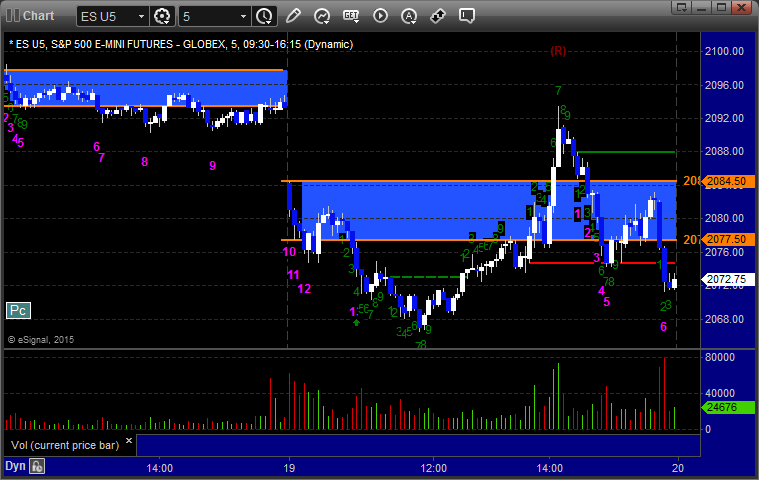Screen dimensions: 759x480
Task: Click the 2084.50 orange price marker
Action: (727, 181)
